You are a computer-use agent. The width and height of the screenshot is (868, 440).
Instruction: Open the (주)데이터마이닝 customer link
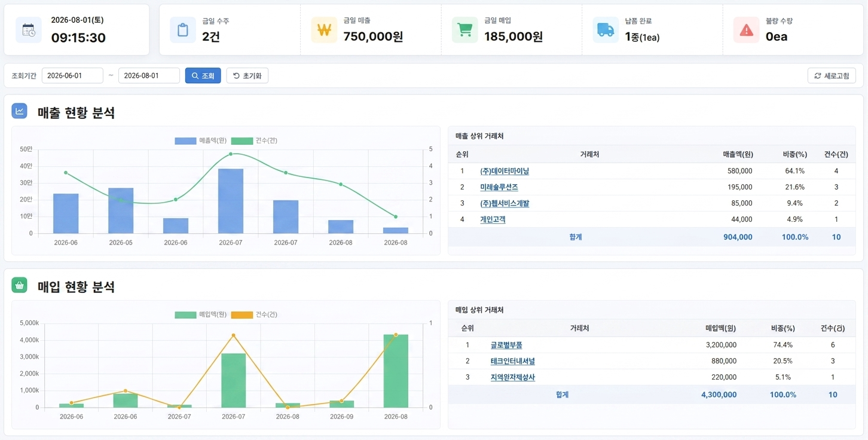(x=505, y=171)
